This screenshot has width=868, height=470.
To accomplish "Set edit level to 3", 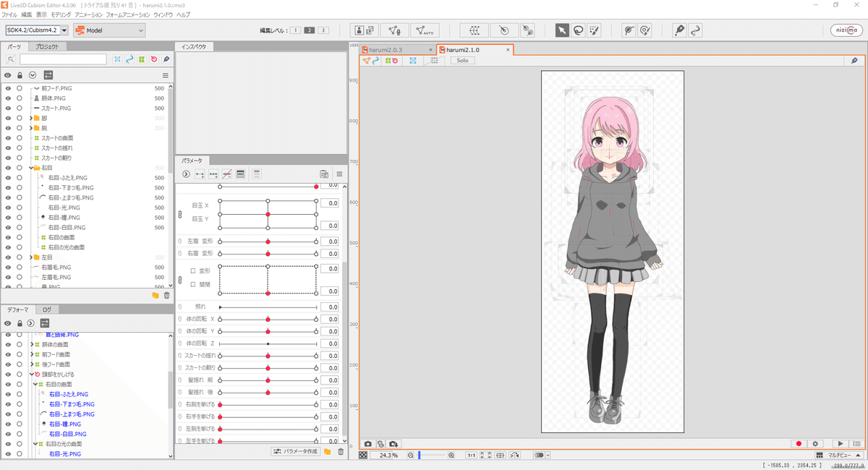I will pos(323,30).
